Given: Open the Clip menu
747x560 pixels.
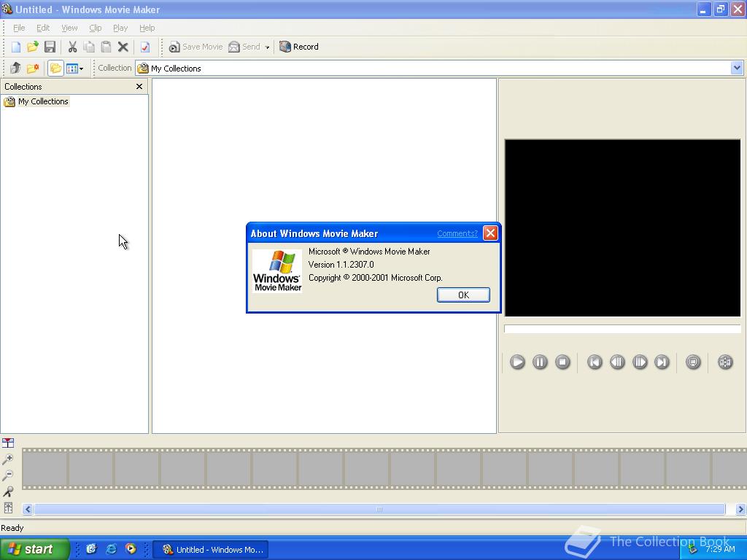Looking at the screenshot, I should click(x=96, y=28).
